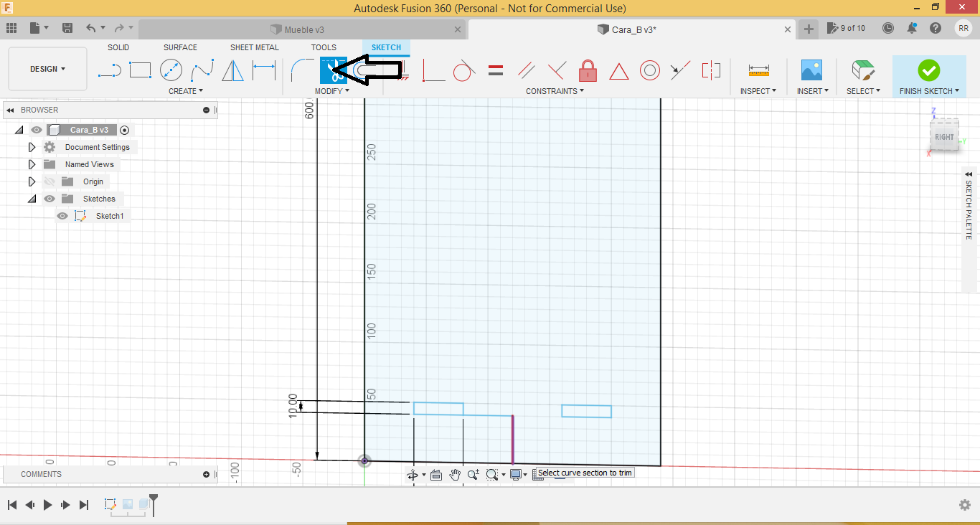Switch to the TOOLS tab
980x525 pixels.
point(324,47)
